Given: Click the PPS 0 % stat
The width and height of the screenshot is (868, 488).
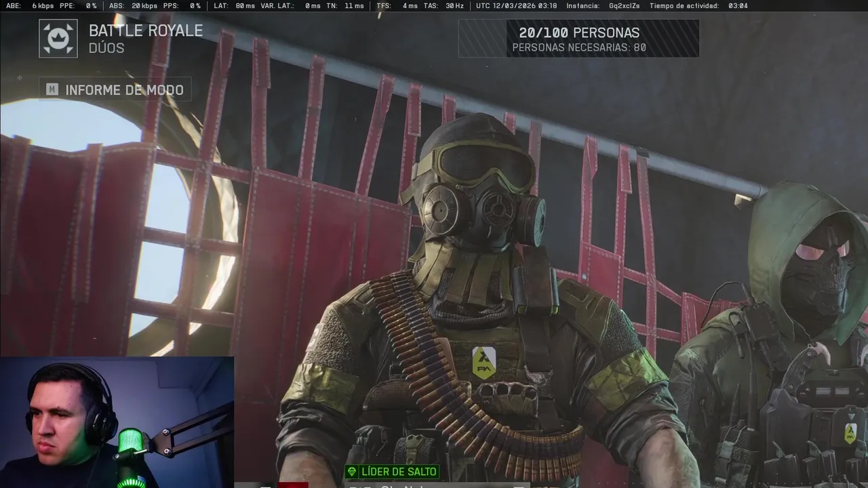Looking at the screenshot, I should pos(182,5).
